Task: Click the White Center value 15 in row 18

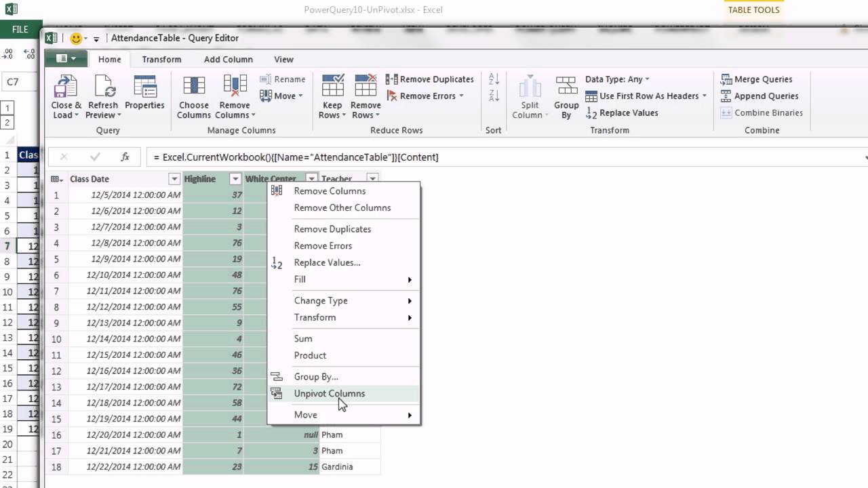Action: tap(281, 467)
